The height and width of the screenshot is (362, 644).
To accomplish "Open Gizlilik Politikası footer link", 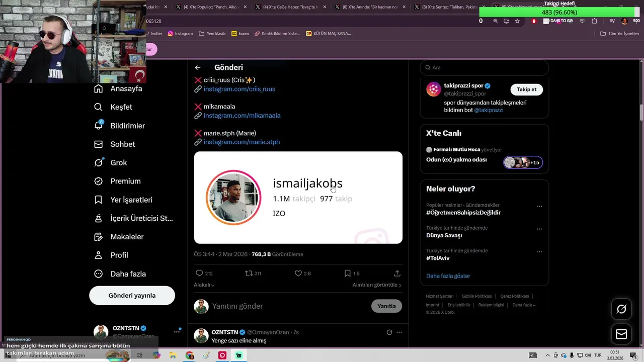I will tap(476, 296).
